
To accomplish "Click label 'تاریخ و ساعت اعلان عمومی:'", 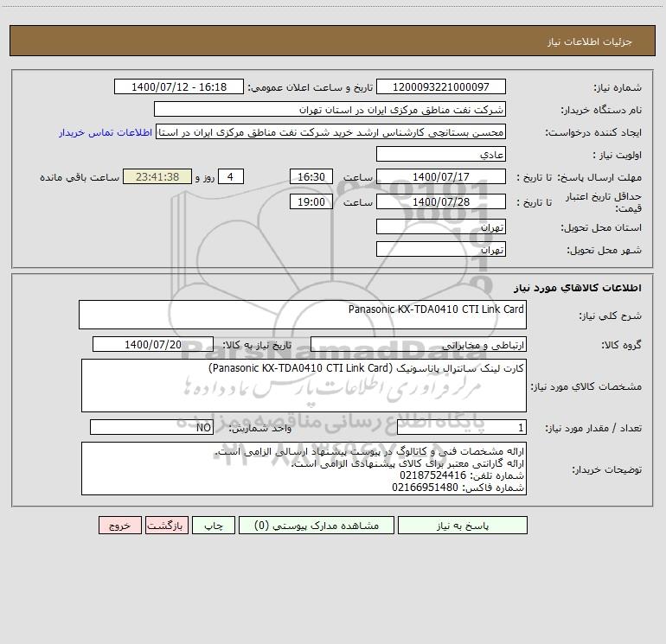I will tap(311, 87).
